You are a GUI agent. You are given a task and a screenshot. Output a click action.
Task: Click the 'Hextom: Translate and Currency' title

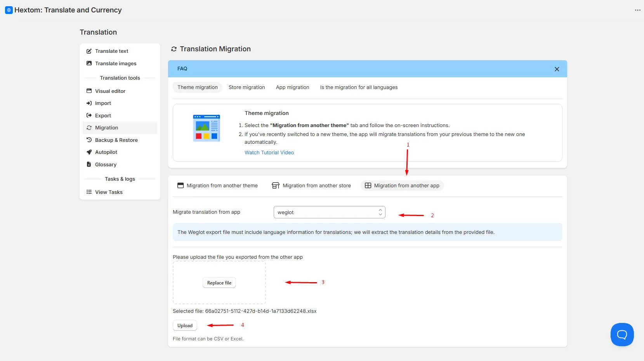pos(68,10)
